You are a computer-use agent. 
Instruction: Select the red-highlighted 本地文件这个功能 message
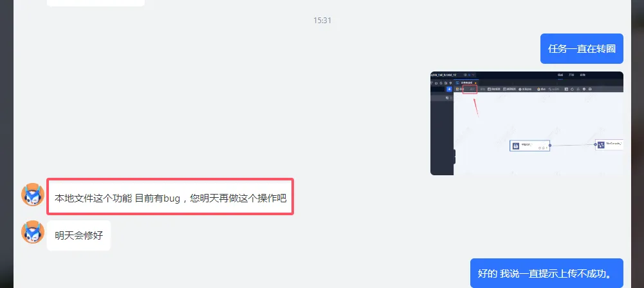(170, 197)
